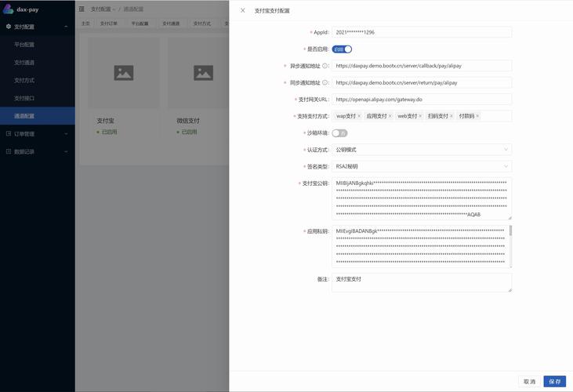Collapse the 支付配置 sidebar group

tap(66, 27)
